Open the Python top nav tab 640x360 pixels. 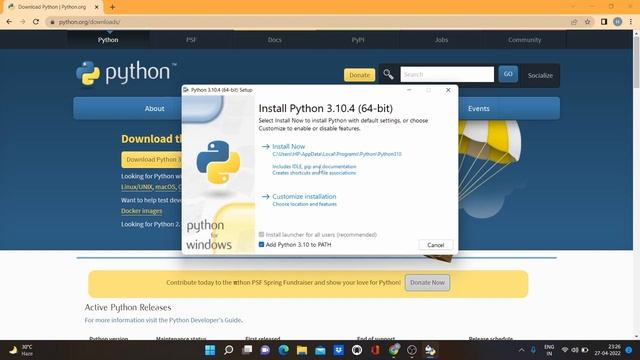tap(108, 40)
